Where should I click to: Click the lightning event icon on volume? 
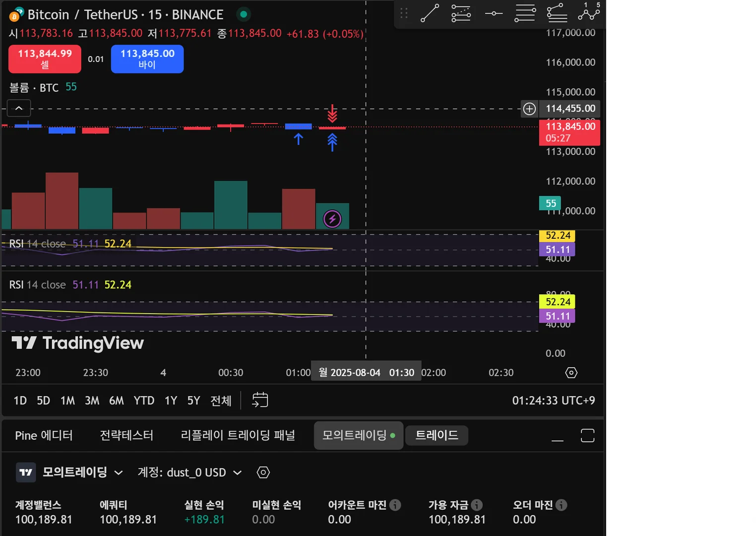(332, 218)
